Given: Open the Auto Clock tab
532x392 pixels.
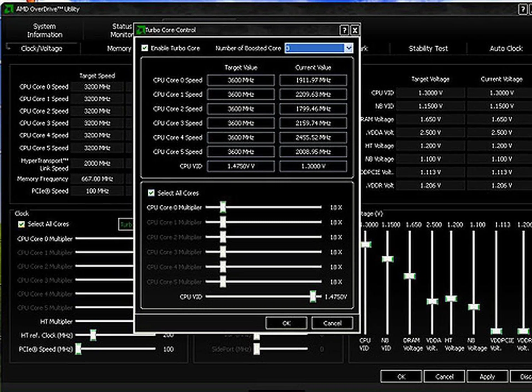Looking at the screenshot, I should 506,49.
